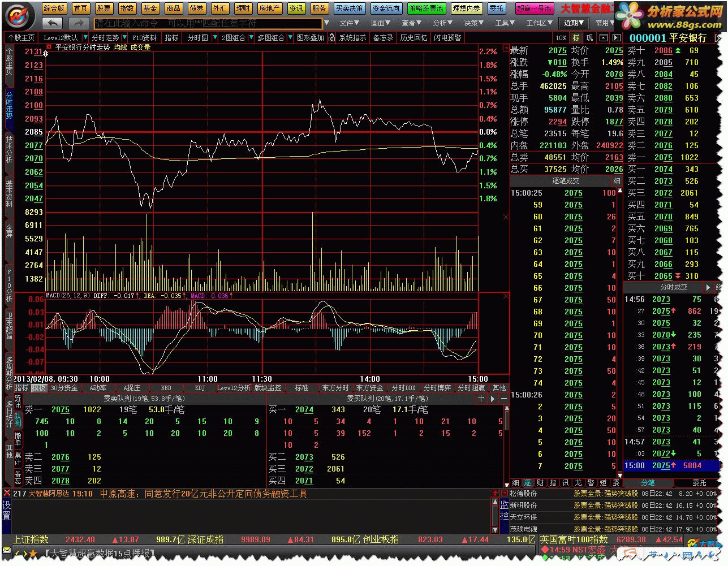The height and width of the screenshot is (566, 728).
Task: Select the 东方资金 indicator tab
Action: (370, 388)
